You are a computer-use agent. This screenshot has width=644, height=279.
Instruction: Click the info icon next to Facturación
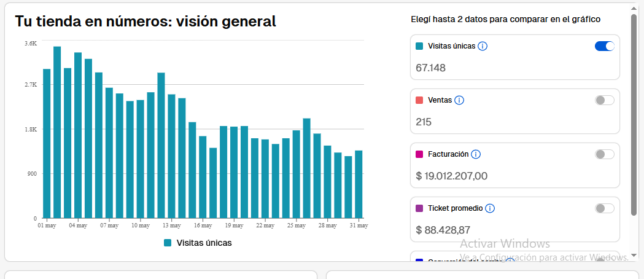pyautogui.click(x=476, y=154)
